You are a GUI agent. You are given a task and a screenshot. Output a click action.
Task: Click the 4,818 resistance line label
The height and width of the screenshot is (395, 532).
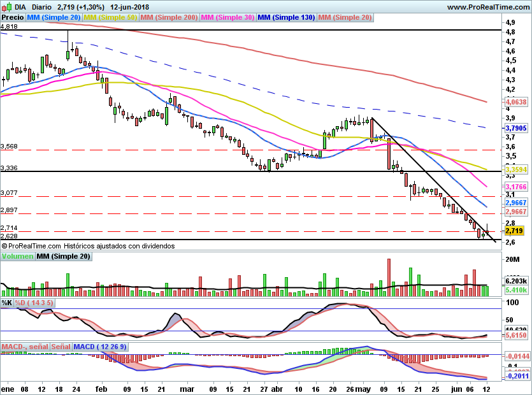(9, 27)
